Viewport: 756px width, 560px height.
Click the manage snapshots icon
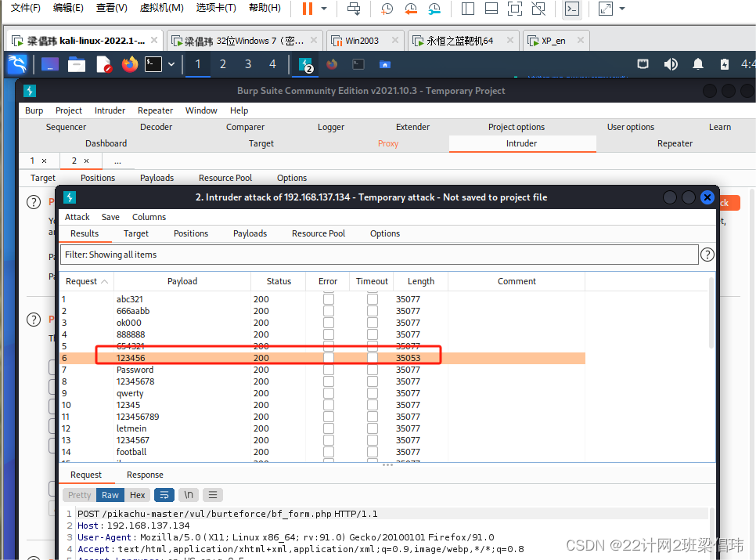click(x=434, y=9)
